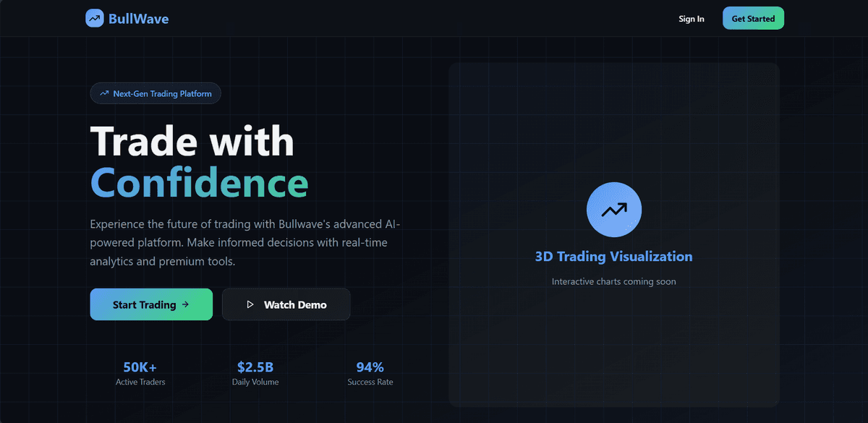Click the 94% Success Rate stat
The width and height of the screenshot is (868, 423).
(x=370, y=373)
